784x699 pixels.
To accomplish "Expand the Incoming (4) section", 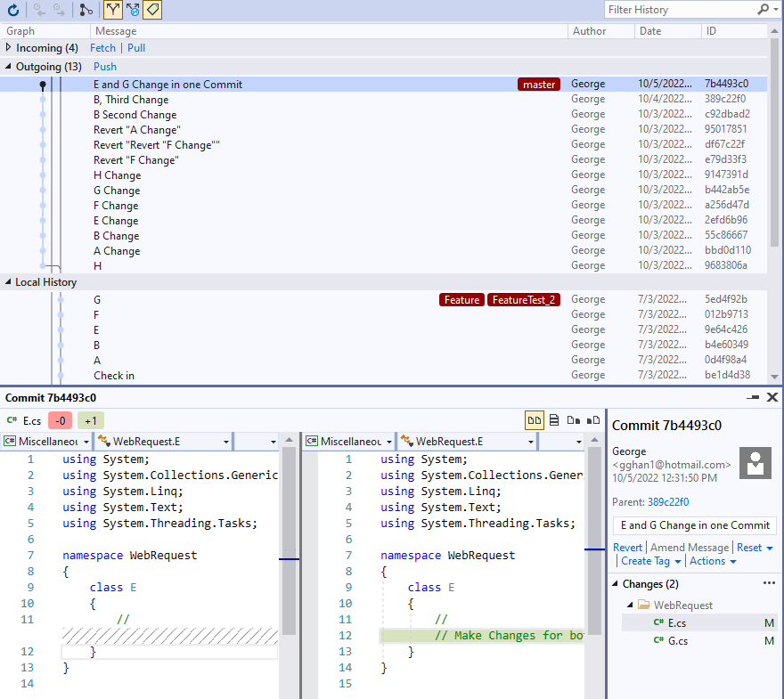I will 10,48.
